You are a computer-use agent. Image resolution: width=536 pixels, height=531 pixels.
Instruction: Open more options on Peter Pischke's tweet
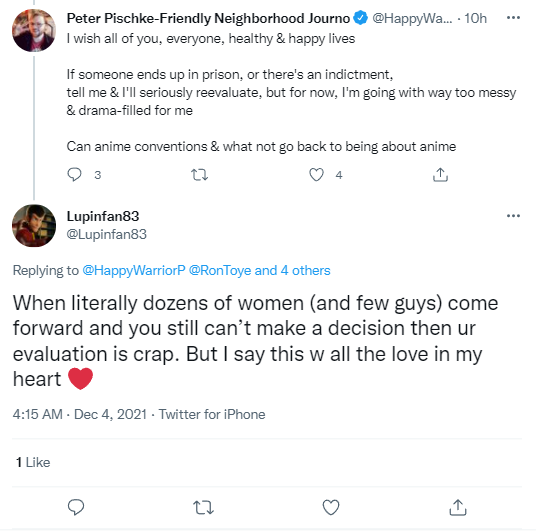click(513, 18)
